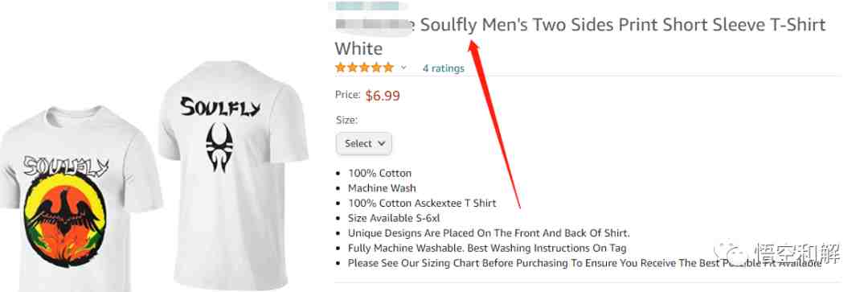868x292 pixels.
Task: Open the "4 ratings" link
Action: click(444, 68)
